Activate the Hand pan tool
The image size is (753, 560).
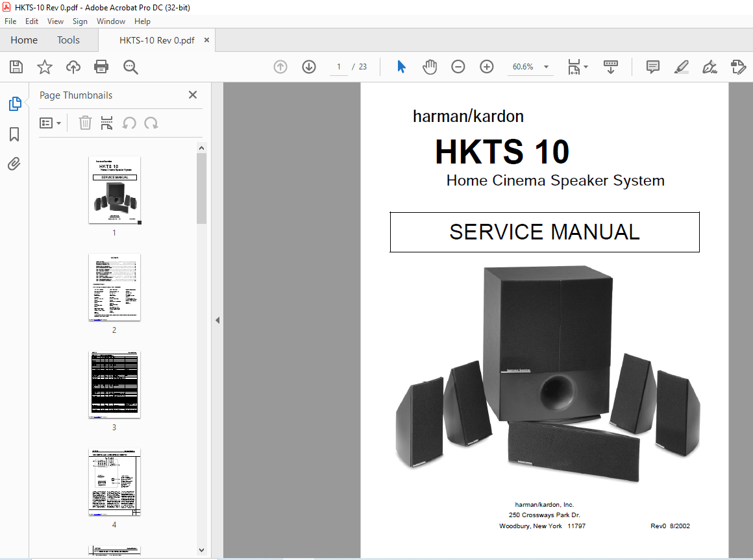(x=429, y=67)
